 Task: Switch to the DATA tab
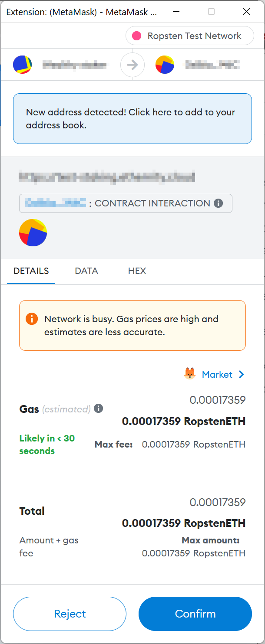tap(86, 271)
